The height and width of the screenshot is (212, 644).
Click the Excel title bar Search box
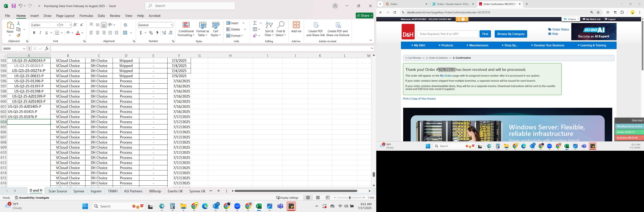[x=190, y=6]
